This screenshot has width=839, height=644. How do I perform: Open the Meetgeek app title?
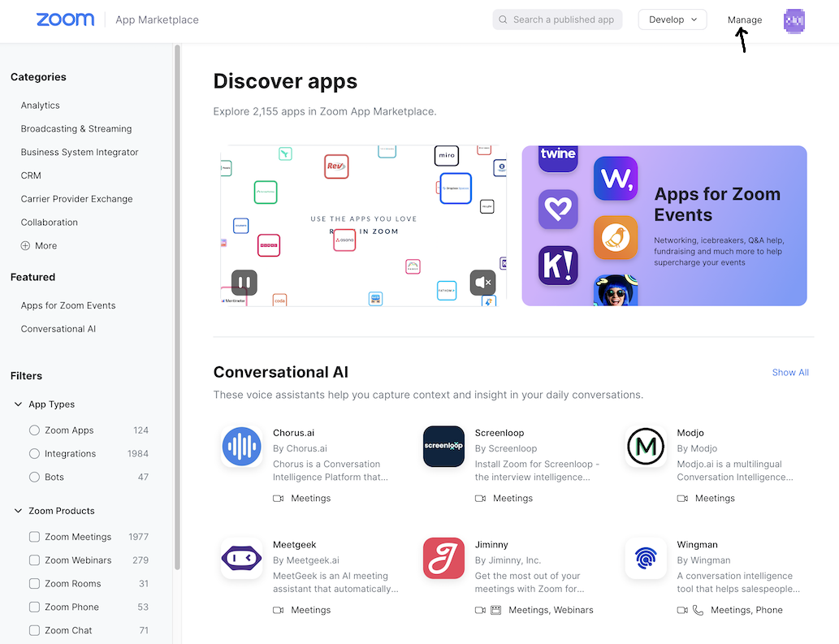click(x=294, y=544)
